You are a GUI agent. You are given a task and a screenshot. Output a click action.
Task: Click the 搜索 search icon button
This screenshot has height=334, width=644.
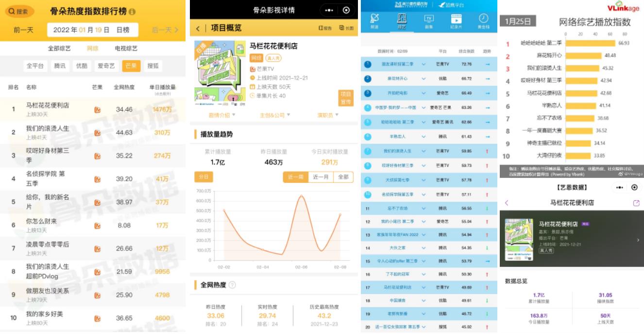pyautogui.click(x=18, y=11)
